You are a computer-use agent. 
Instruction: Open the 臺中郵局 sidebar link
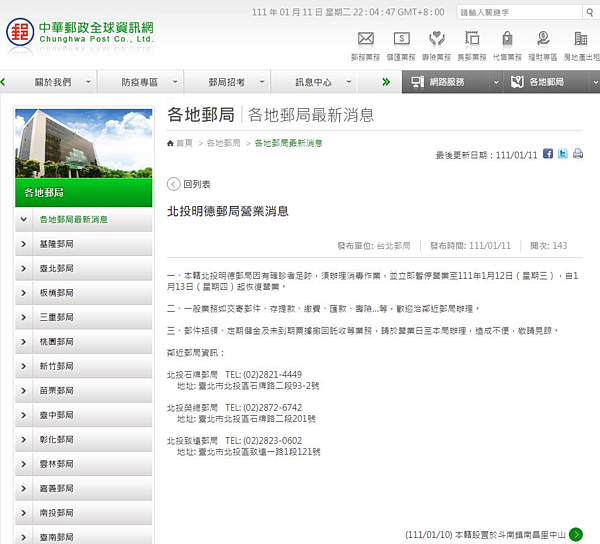(57, 415)
